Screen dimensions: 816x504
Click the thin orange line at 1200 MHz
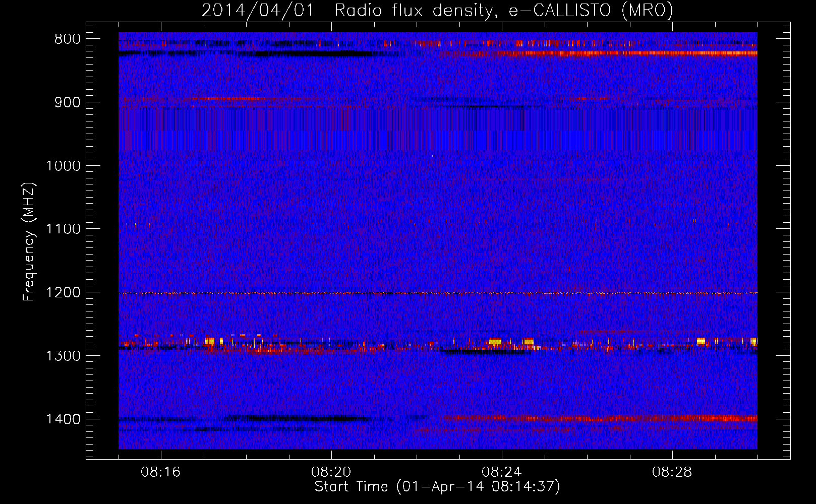pos(438,293)
